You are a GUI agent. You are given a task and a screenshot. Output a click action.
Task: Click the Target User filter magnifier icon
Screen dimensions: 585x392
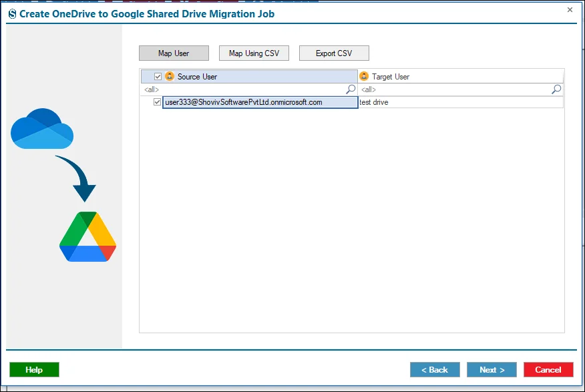(x=556, y=89)
